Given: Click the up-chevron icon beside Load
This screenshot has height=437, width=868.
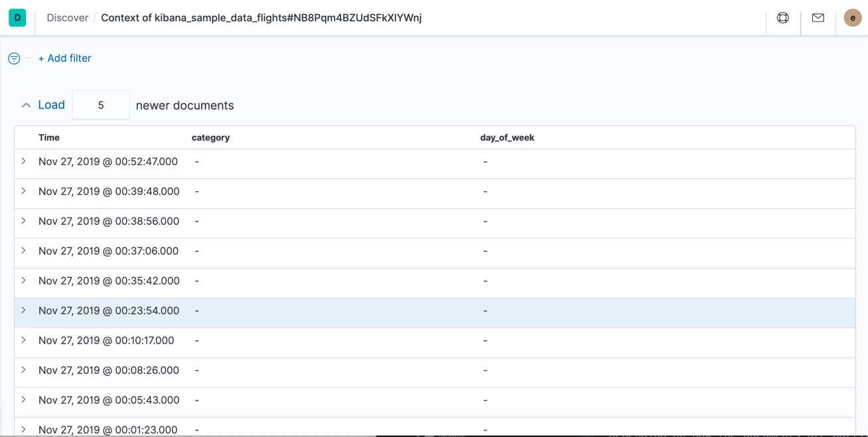Looking at the screenshot, I should (x=26, y=105).
